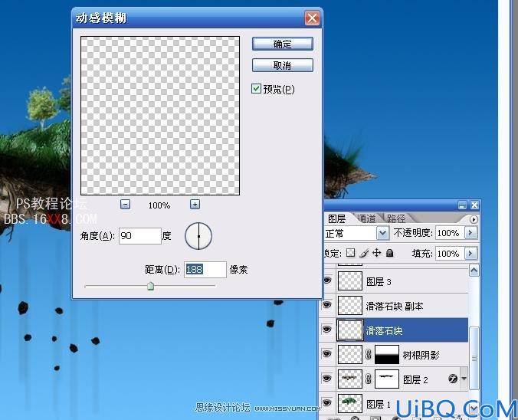Cancel the dialog with 取消 button
The height and width of the screenshot is (420, 518).
[283, 65]
